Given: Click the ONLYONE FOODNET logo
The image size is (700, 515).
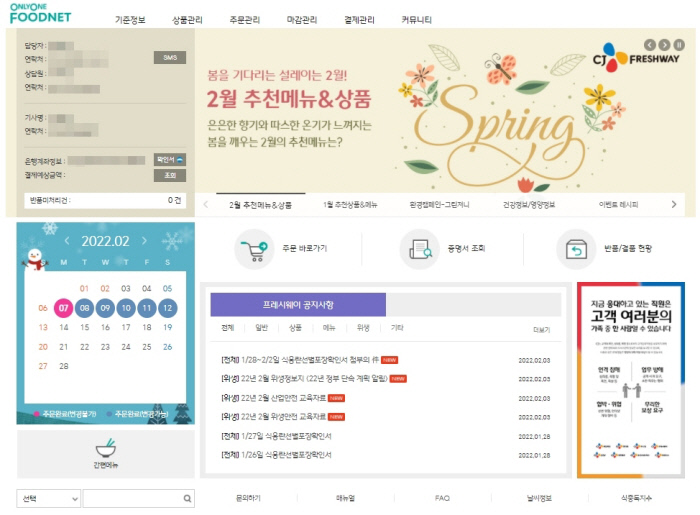Looking at the screenshot, I should pos(40,13).
